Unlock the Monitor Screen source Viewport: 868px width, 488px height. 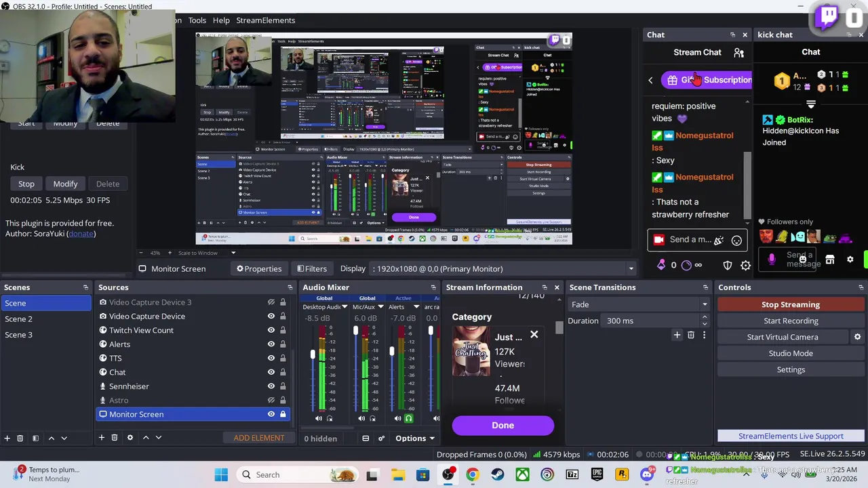pos(283,414)
